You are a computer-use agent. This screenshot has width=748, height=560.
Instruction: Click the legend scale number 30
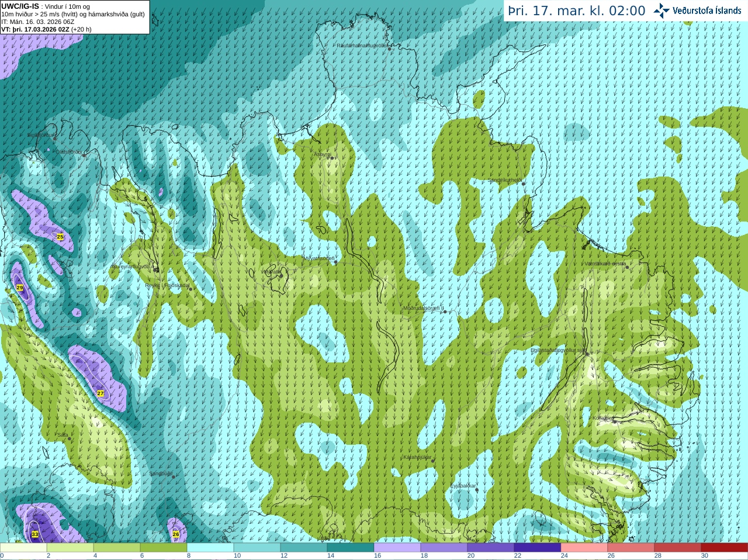[x=705, y=556]
